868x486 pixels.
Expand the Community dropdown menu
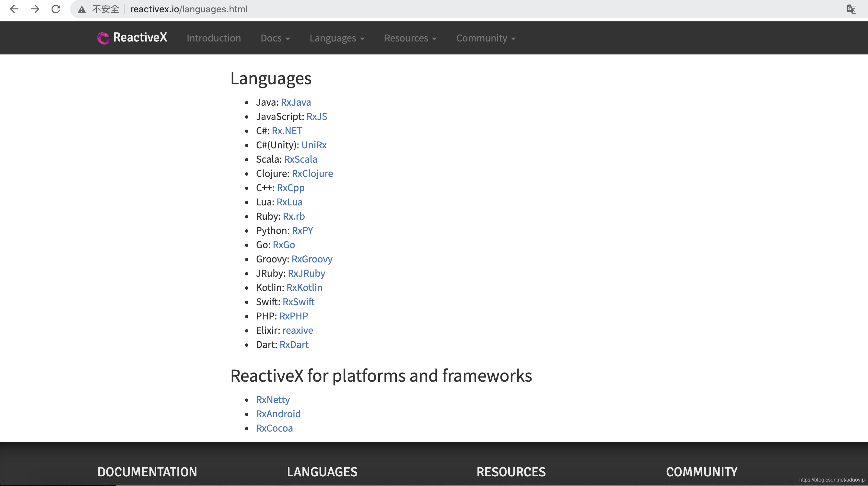(486, 38)
